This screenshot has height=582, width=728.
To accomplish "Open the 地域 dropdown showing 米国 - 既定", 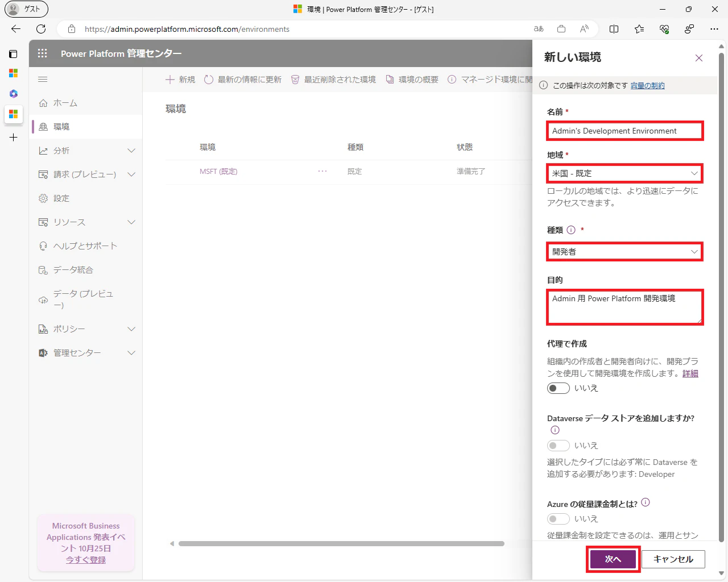I will pyautogui.click(x=624, y=173).
